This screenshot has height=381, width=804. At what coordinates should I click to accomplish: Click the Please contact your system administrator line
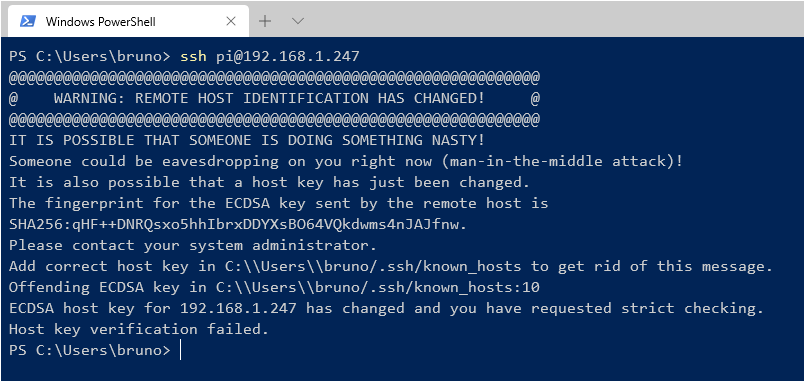pyautogui.click(x=192, y=246)
